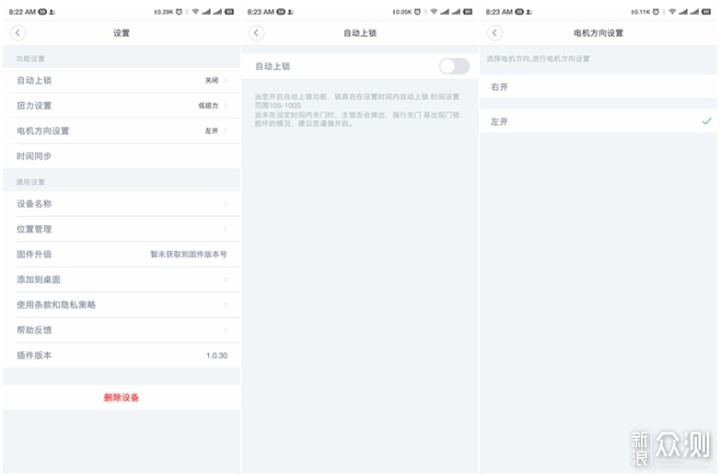720x476 pixels.
Task: Tap Wi-Fi icon in middle status bar
Action: [431, 10]
